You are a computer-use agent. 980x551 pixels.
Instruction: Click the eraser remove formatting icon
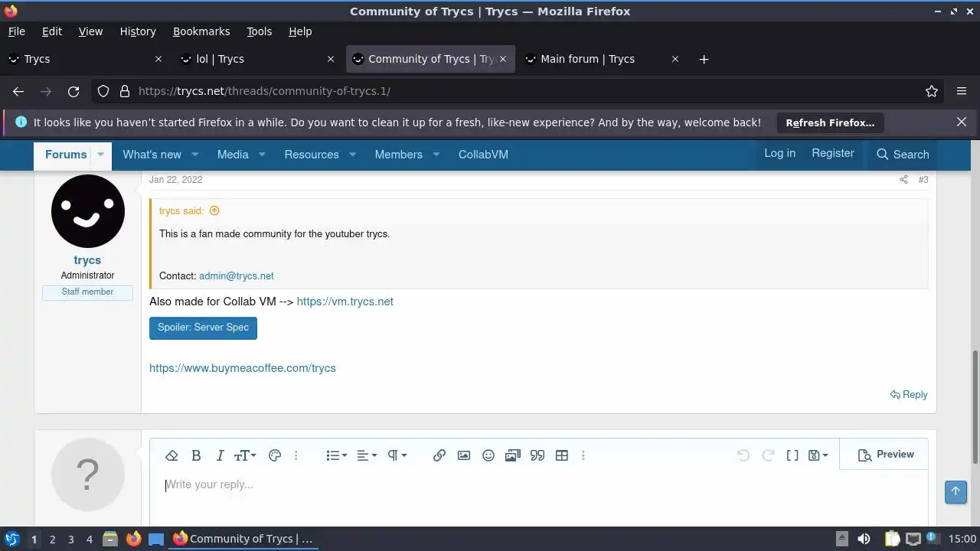coord(171,455)
